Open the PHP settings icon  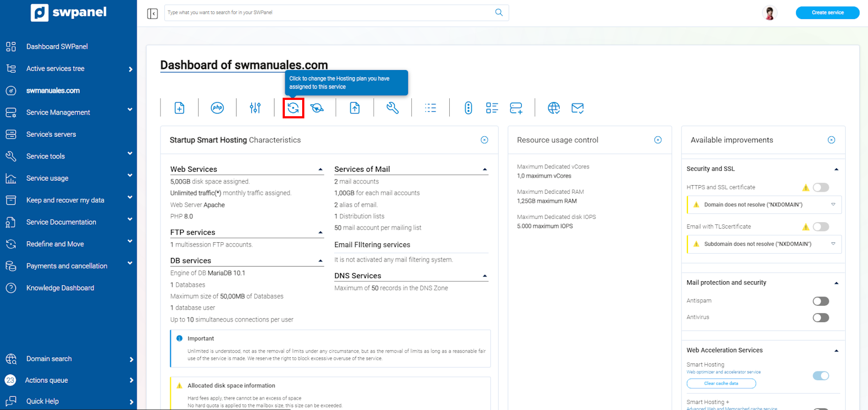[217, 108]
